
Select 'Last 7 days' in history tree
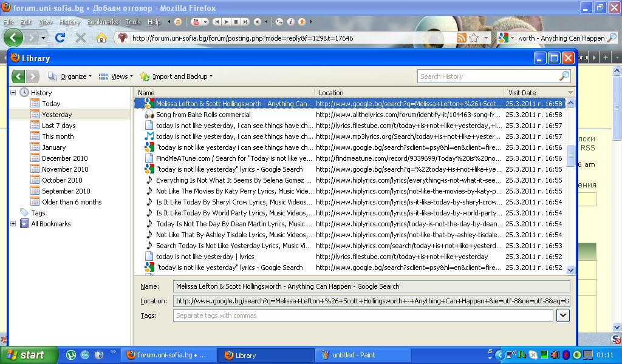coord(58,126)
